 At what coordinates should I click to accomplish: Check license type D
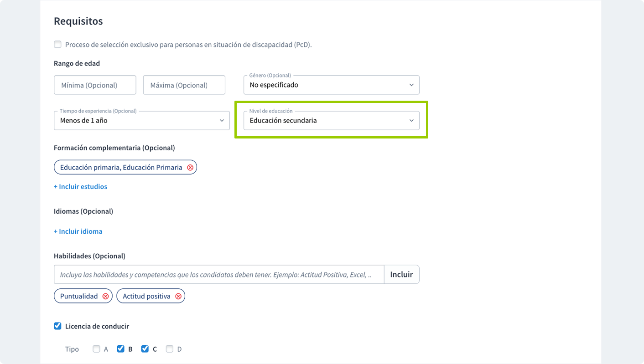coord(170,349)
